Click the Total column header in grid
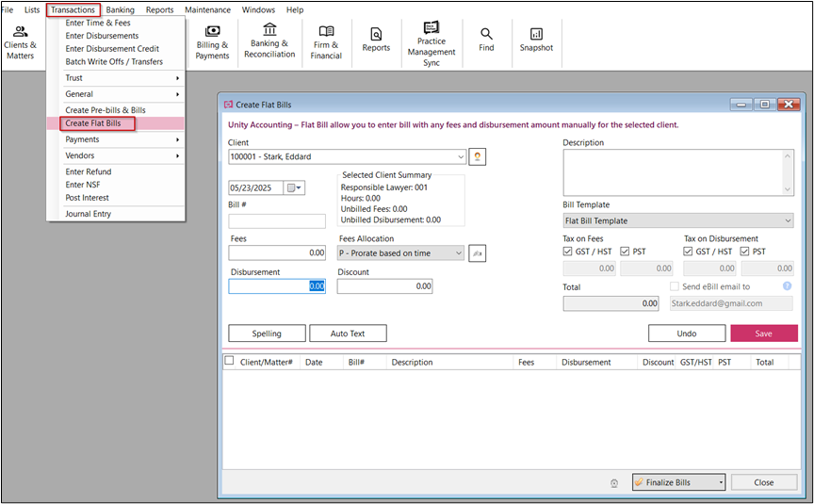 [765, 363]
